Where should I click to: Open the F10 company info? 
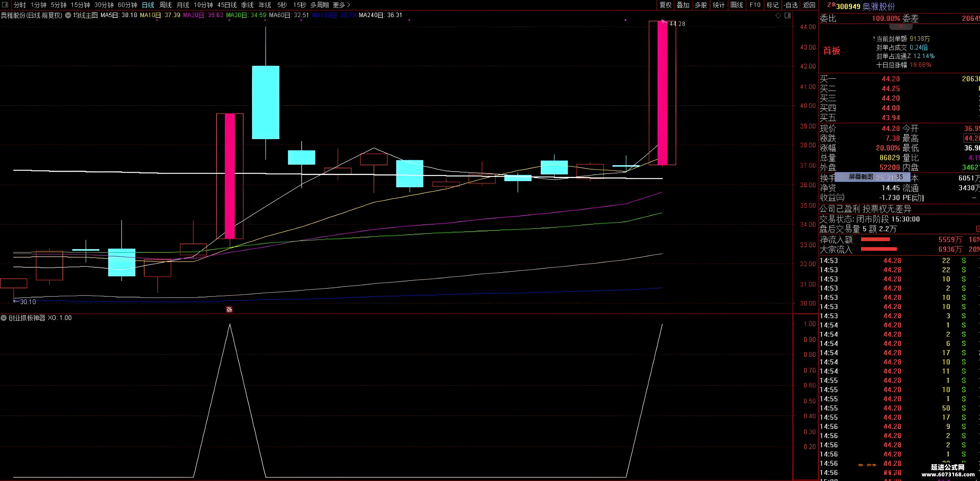(x=755, y=5)
